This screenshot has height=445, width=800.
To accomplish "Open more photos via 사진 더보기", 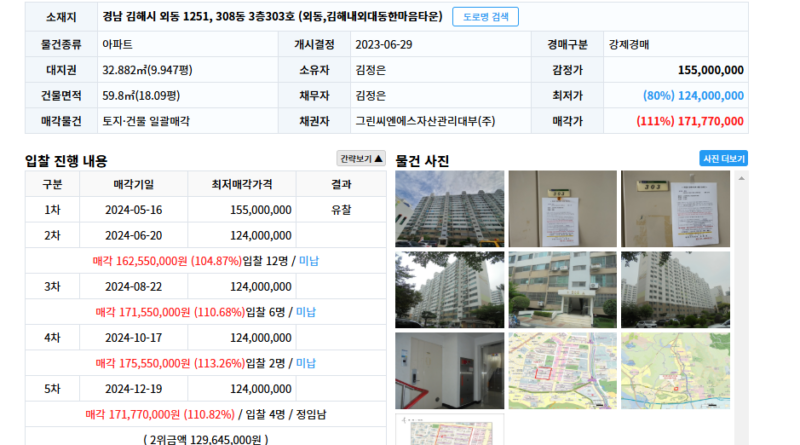I will click(723, 159).
